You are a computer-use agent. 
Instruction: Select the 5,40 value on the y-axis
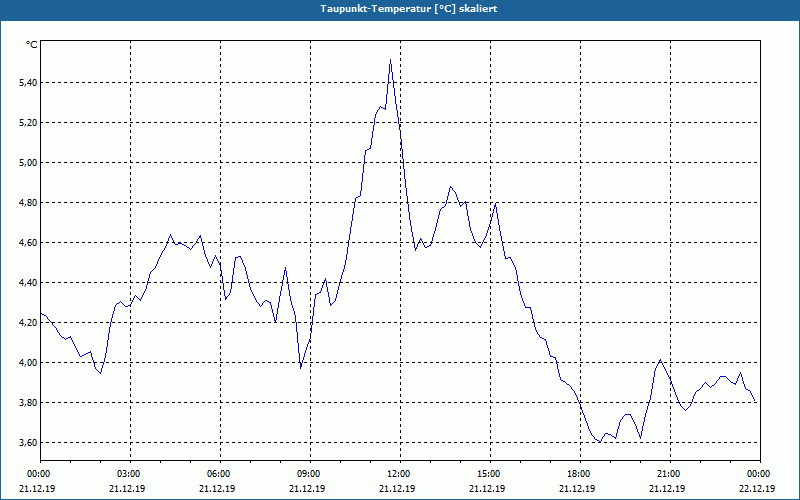[x=28, y=83]
